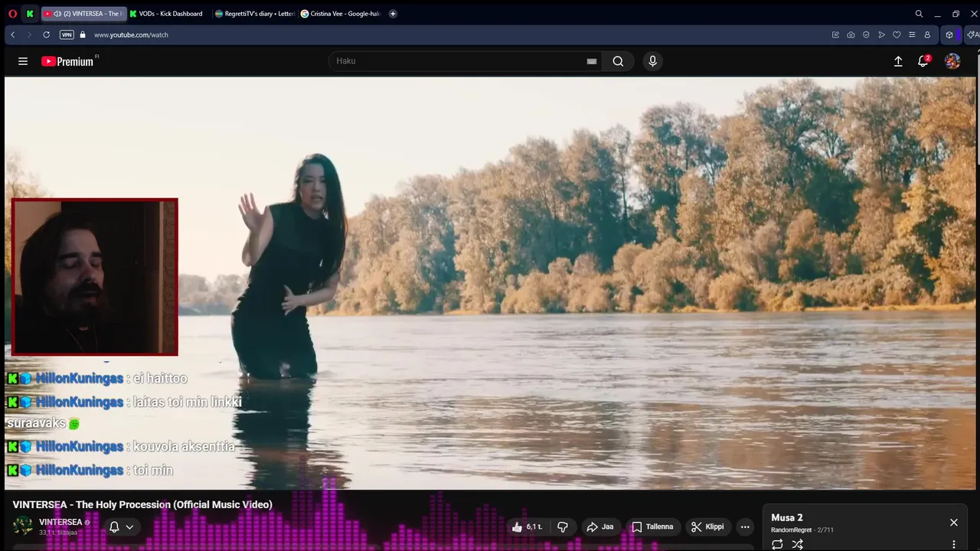The height and width of the screenshot is (551, 980).
Task: Switch to the VINTERSEA YouTube tab
Action: 83,14
